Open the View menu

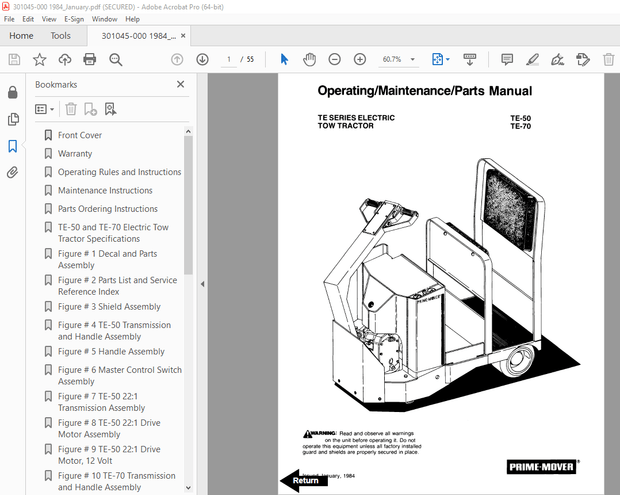(x=49, y=19)
